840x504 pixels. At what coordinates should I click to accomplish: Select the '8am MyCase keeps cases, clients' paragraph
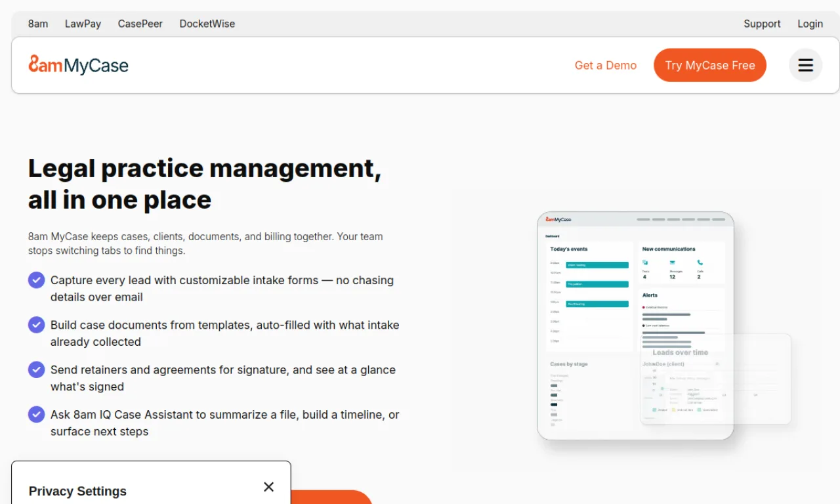pos(205,243)
